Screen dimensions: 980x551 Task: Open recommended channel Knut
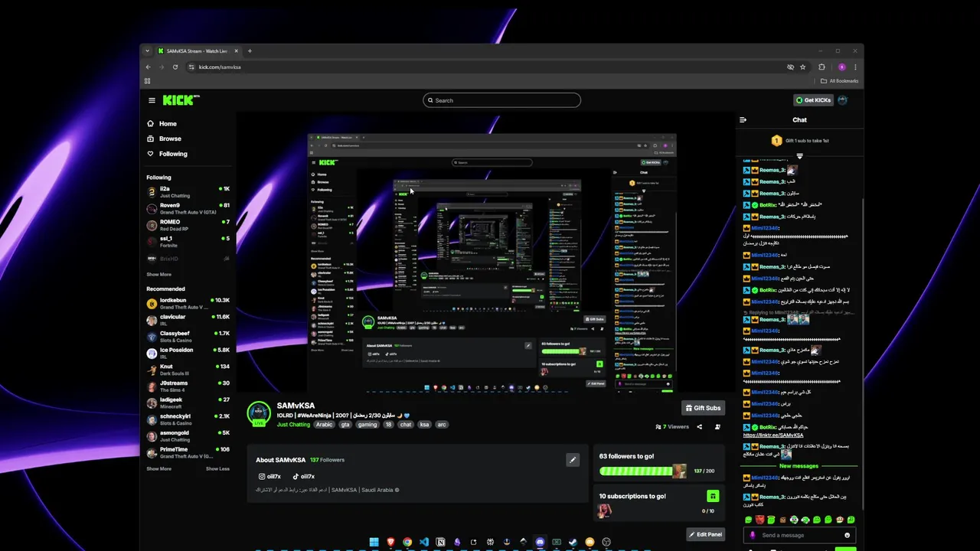pyautogui.click(x=188, y=370)
